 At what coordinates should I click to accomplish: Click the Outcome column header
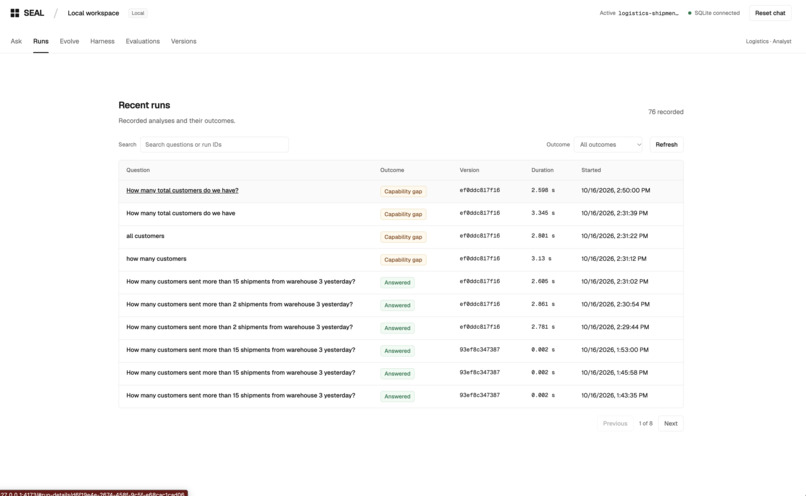tap(392, 170)
